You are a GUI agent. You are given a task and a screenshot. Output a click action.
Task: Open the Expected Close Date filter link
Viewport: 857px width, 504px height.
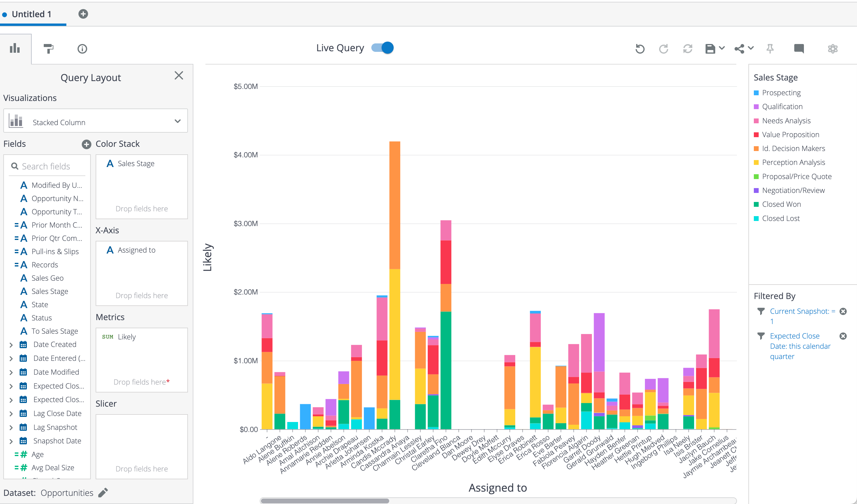point(800,346)
